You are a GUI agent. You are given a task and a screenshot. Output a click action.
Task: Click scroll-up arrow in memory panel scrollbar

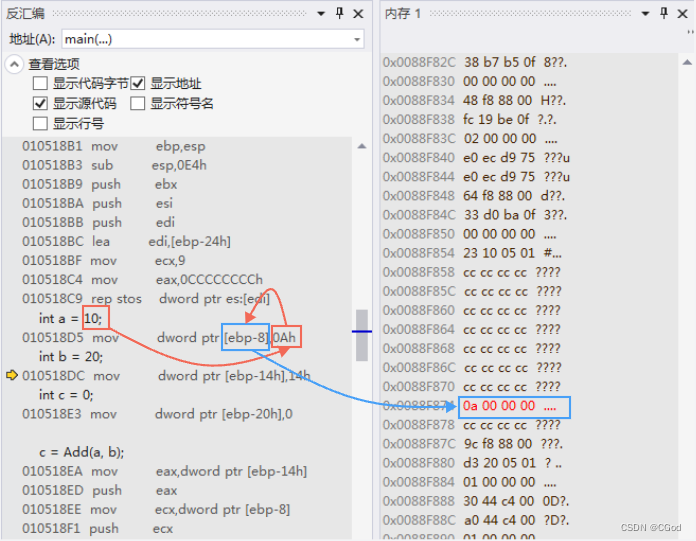[687, 63]
